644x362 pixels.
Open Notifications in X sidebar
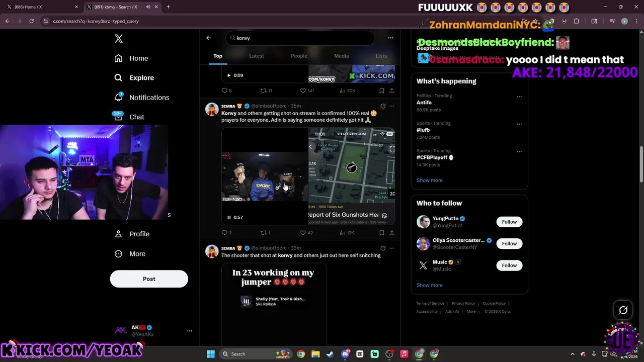(x=141, y=98)
